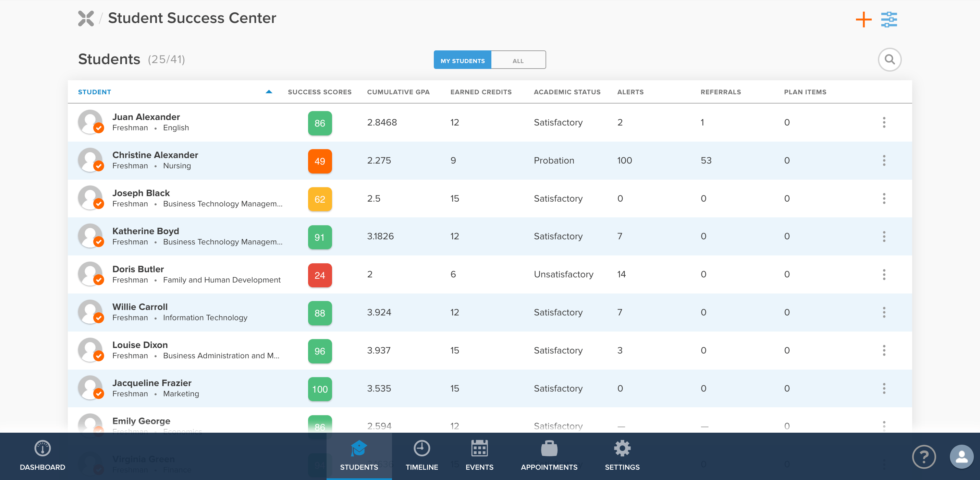
Task: Toggle list to All students
Action: 518,61
